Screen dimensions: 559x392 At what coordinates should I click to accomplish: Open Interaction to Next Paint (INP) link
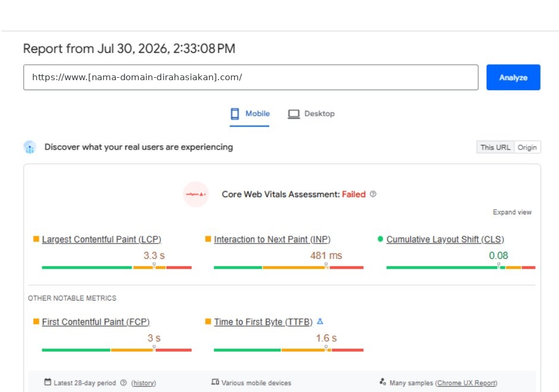[x=272, y=239]
